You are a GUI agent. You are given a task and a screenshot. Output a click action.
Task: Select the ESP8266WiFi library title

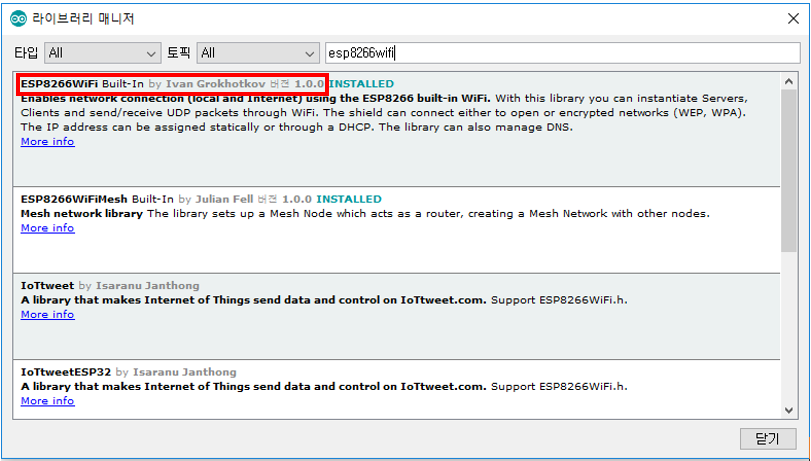point(59,84)
